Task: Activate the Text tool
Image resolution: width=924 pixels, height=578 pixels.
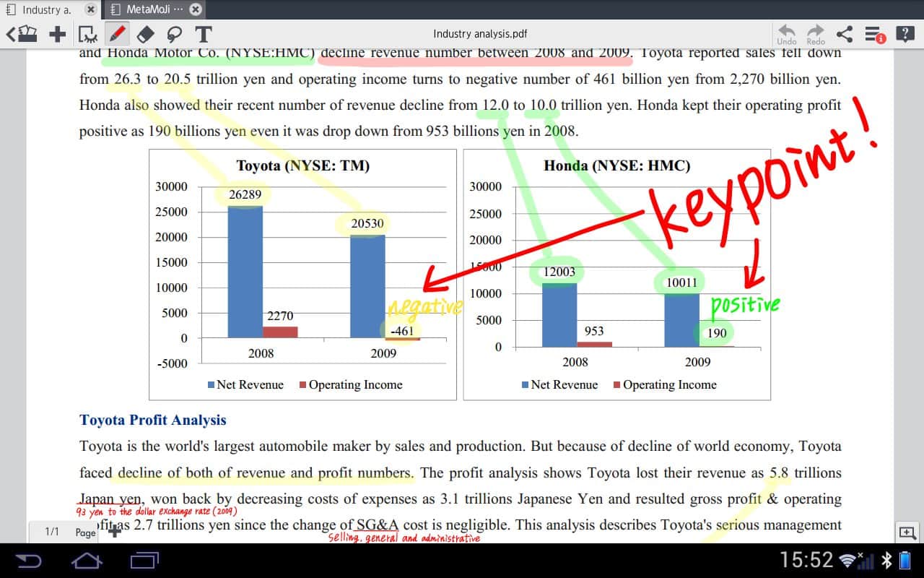Action: coord(204,34)
